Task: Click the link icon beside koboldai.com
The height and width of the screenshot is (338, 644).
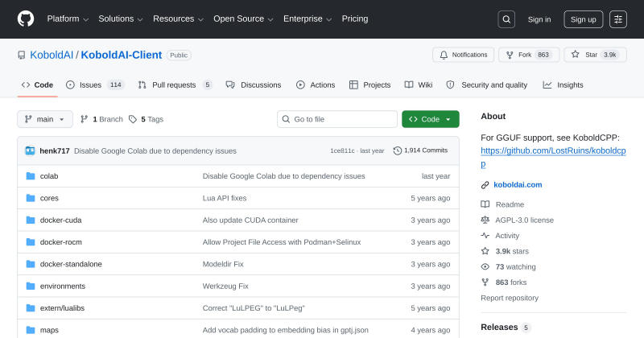Action: [485, 185]
